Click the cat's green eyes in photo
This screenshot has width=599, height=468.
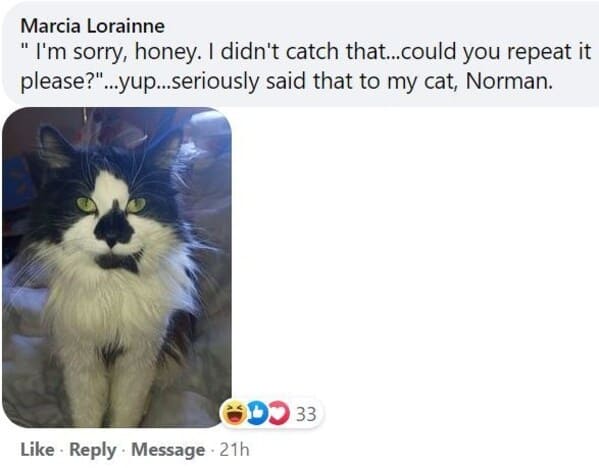click(111, 205)
